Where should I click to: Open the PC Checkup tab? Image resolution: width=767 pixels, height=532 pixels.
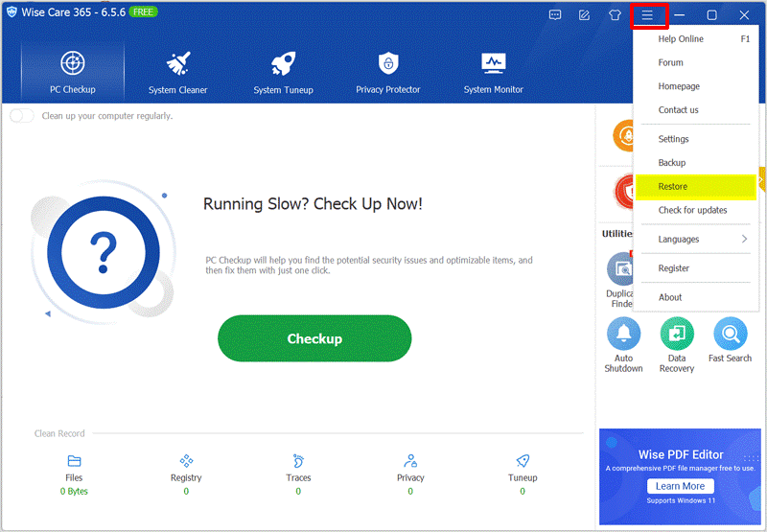click(73, 72)
